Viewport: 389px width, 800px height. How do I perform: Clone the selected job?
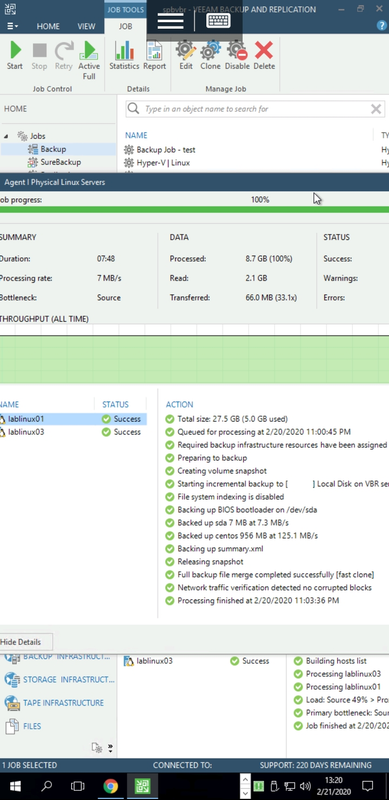[210, 56]
